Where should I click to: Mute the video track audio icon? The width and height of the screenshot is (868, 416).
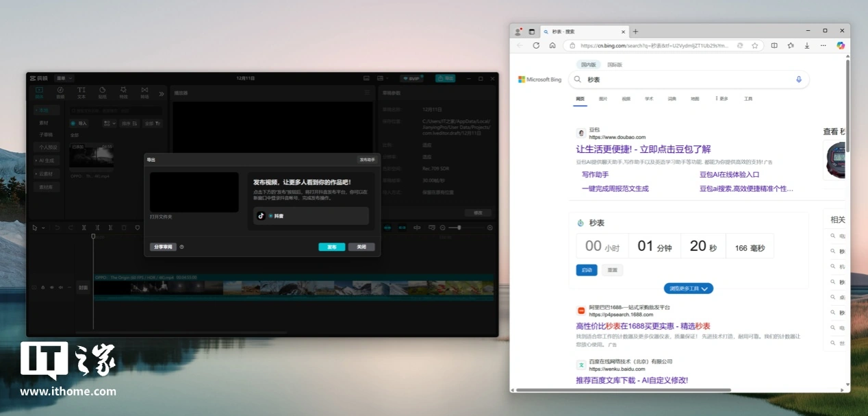click(x=60, y=287)
